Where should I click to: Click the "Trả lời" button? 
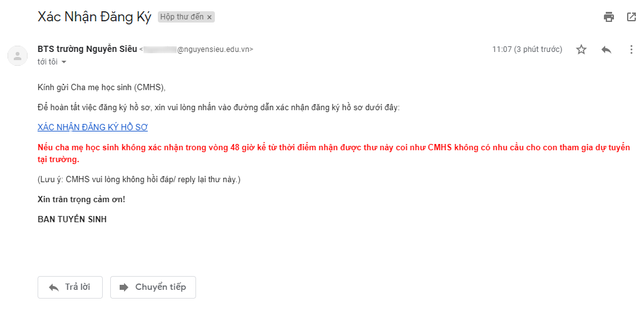pos(70,287)
